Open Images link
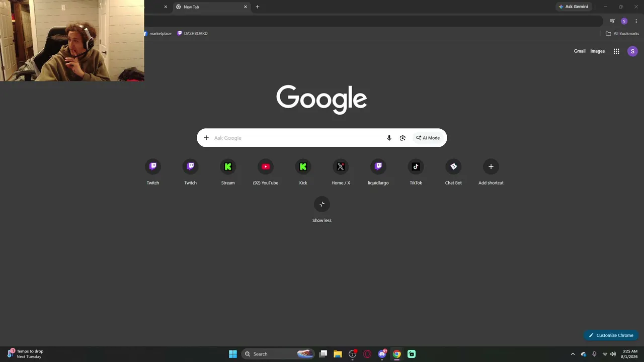 click(597, 51)
